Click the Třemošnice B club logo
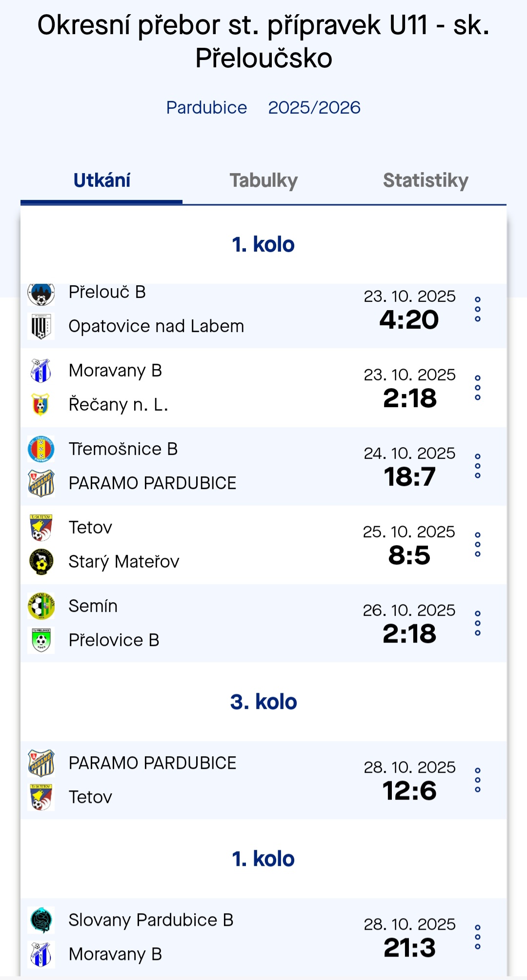 coord(41,449)
